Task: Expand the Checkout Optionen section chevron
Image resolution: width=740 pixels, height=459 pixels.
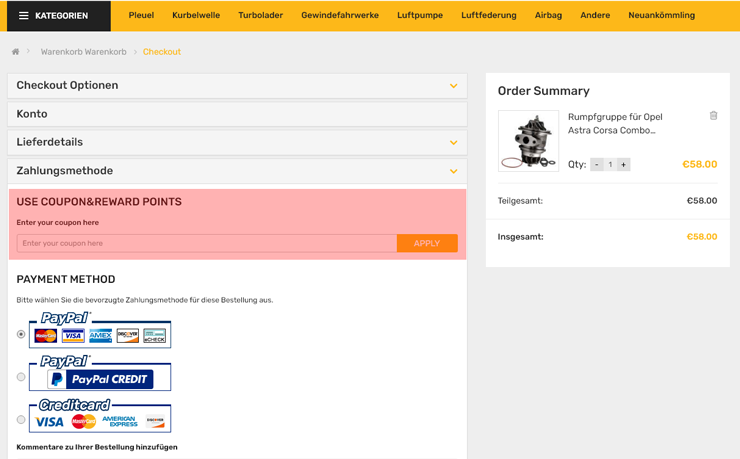Action: [x=454, y=86]
